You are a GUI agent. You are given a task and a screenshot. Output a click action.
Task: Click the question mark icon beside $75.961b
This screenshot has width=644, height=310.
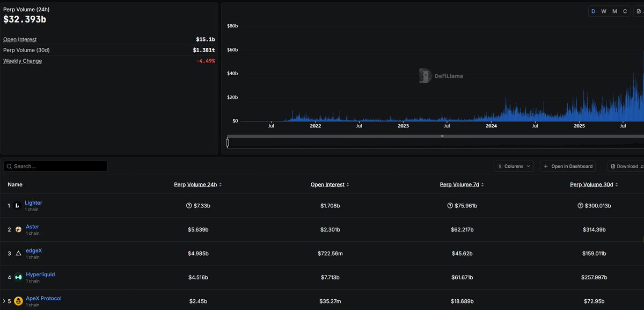(450, 206)
